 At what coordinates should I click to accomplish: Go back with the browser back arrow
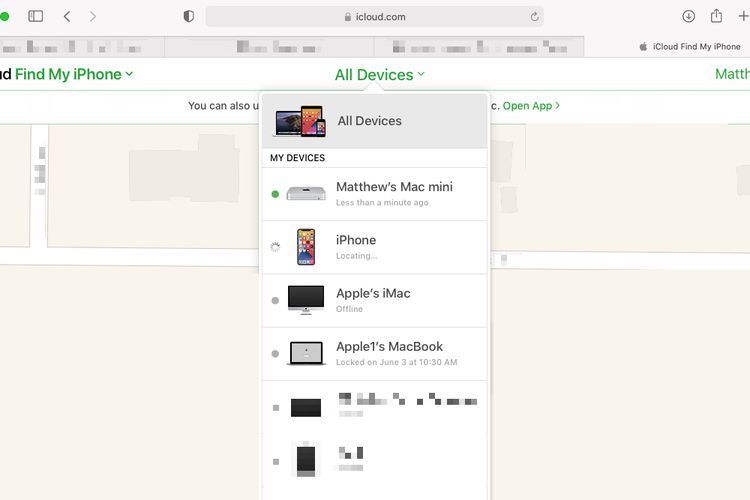pos(67,16)
